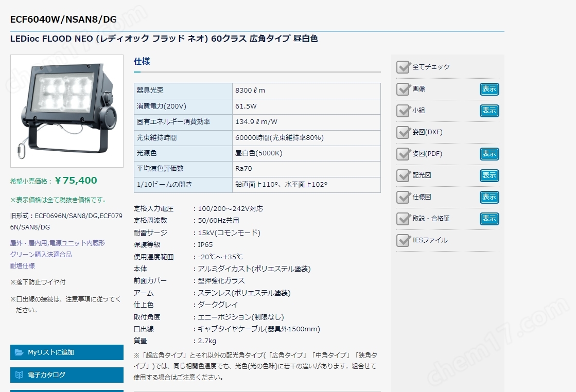576x392 pixels.
Task: Toggle the 配光図 checkbox
Action: [403, 175]
